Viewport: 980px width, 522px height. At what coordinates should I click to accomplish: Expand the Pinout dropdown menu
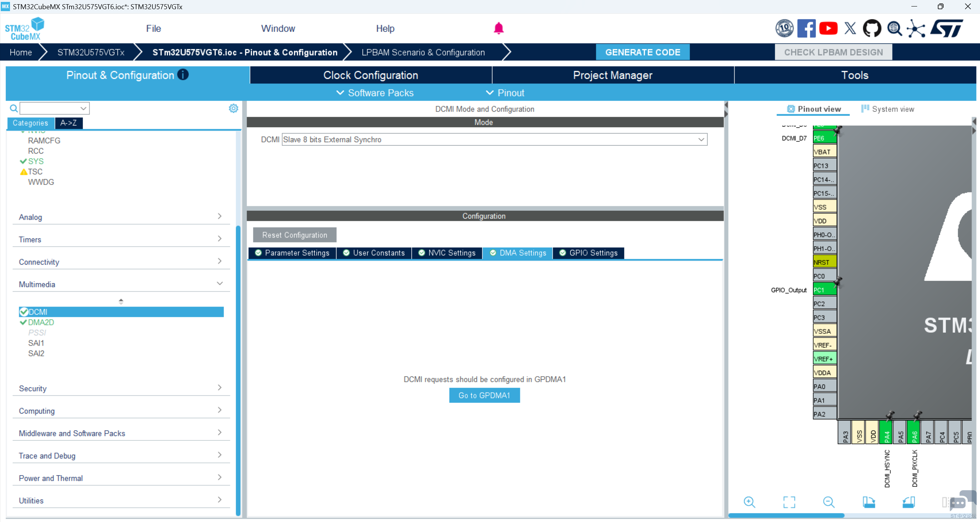[x=505, y=93]
